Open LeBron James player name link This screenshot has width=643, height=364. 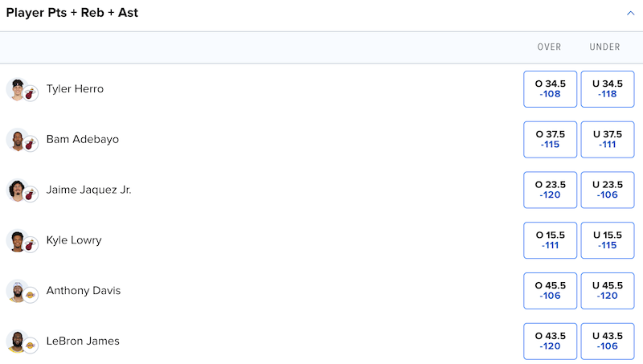click(x=83, y=341)
